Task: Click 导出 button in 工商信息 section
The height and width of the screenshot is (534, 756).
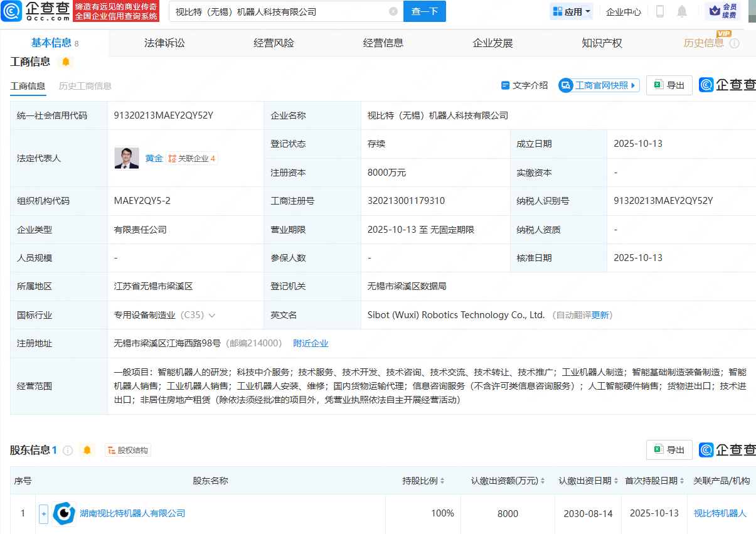Action: click(669, 85)
